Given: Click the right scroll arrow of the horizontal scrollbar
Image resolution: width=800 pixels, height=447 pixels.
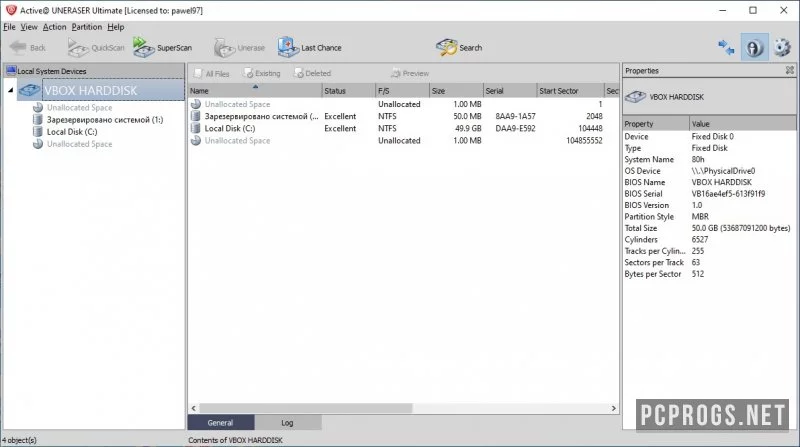Looking at the screenshot, I should click(613, 408).
